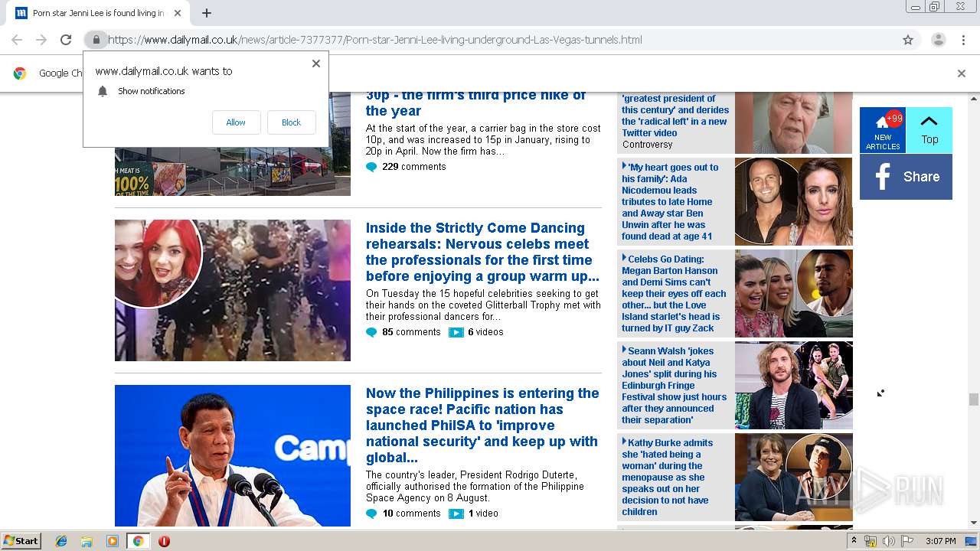Open Strictly rehearsals confetti thumbnail
The image size is (980, 551).
pos(233,290)
